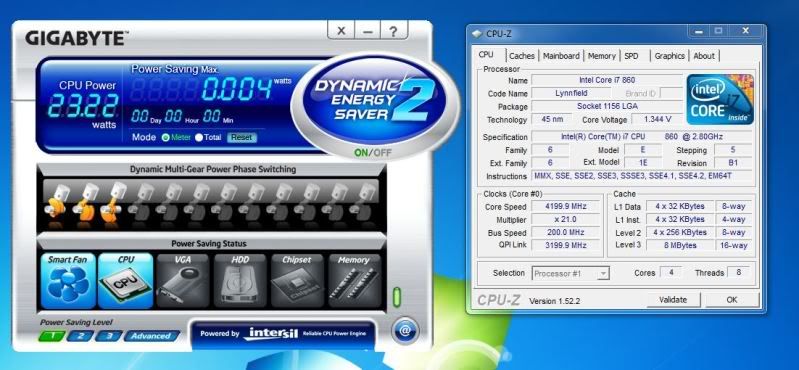Select the Meter mode radio button

[165, 138]
